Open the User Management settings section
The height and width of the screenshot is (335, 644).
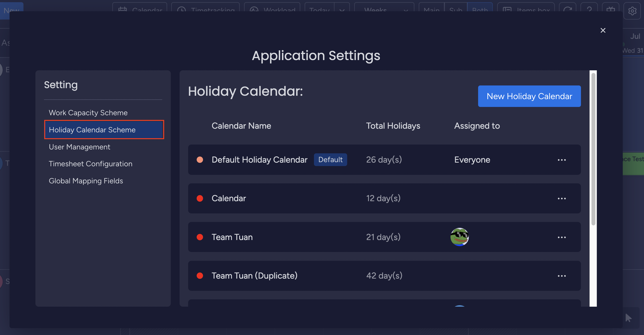pos(79,147)
